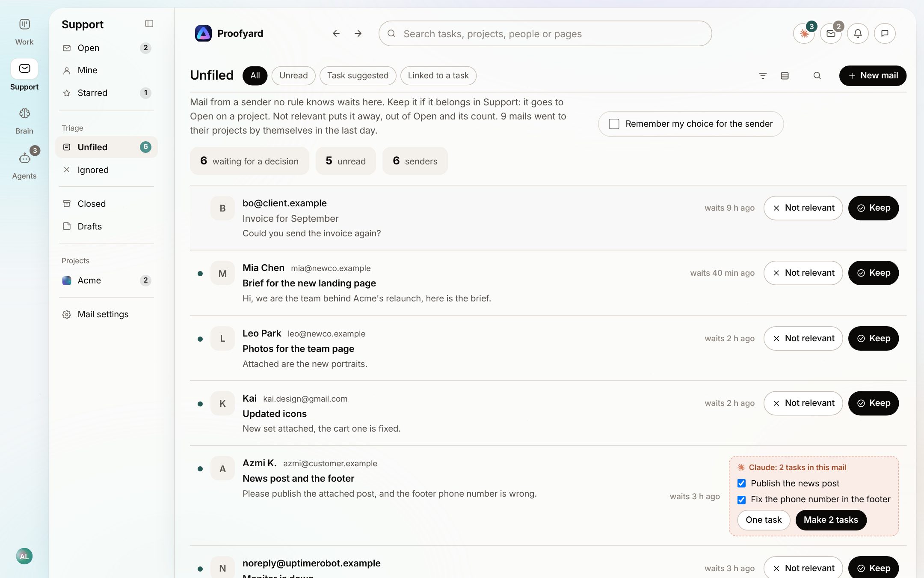Choose One task for Azmi's mail
The width and height of the screenshot is (924, 578).
click(x=764, y=520)
